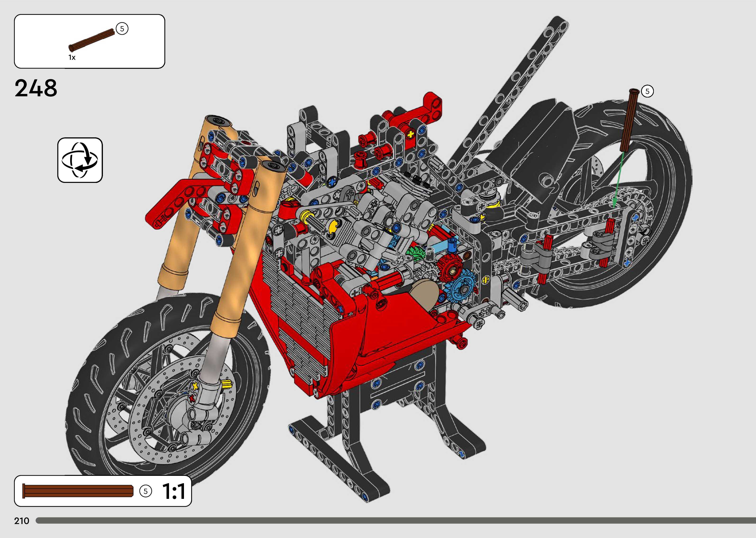
Task: Click the step number 248
Action: [36, 88]
